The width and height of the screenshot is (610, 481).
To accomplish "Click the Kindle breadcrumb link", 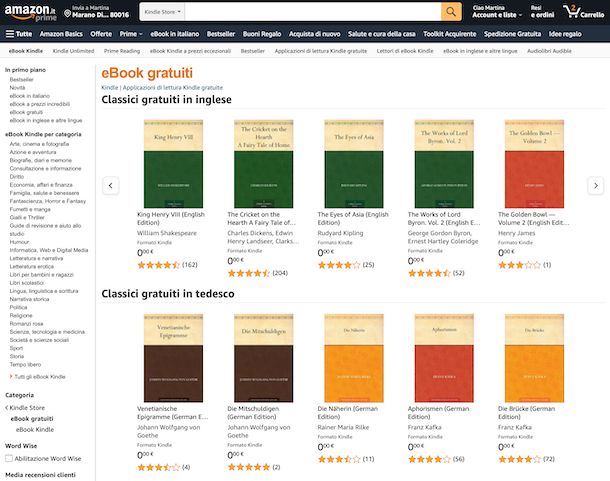I will tap(109, 88).
